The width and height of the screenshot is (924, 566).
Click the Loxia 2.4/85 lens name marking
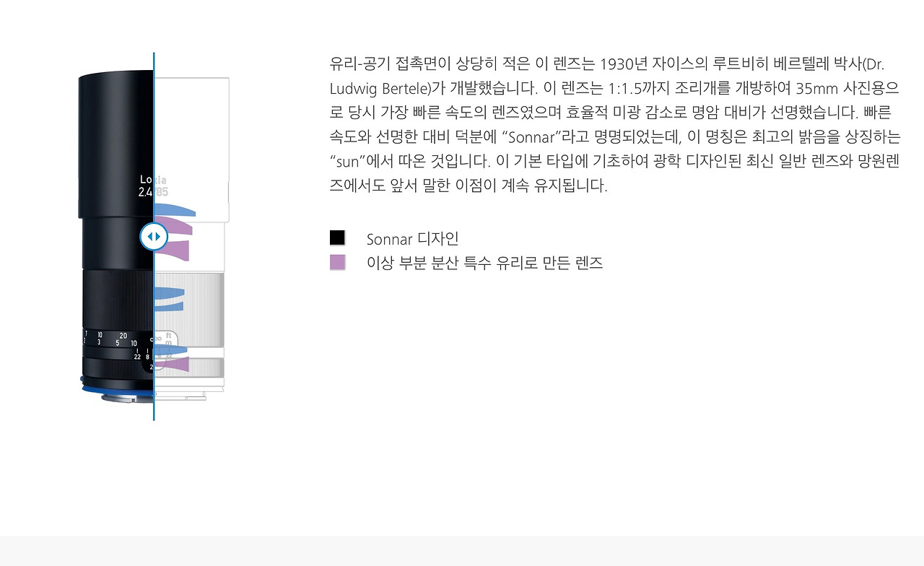click(x=154, y=186)
